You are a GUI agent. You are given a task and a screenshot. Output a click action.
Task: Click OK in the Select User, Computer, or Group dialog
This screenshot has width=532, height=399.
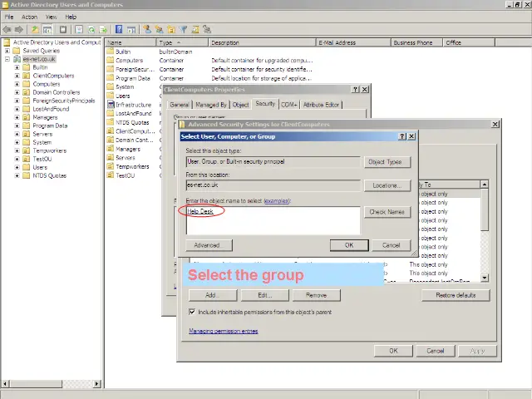pos(349,245)
